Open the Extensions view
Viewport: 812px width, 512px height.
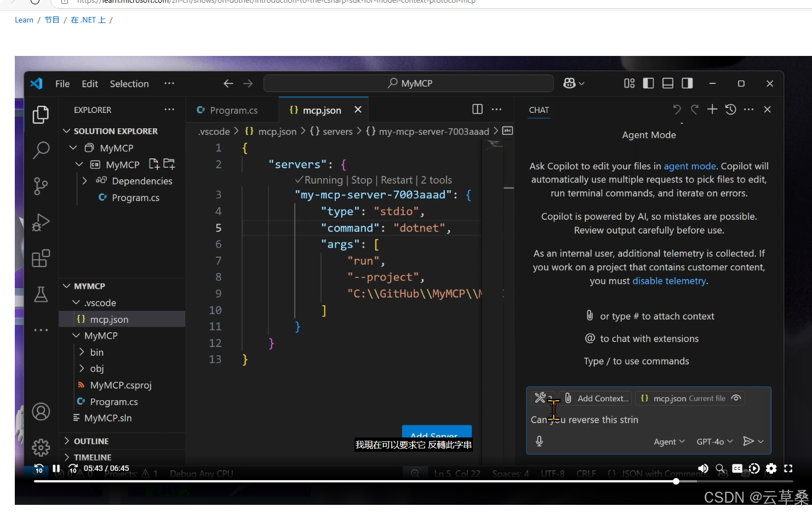pos(41,258)
